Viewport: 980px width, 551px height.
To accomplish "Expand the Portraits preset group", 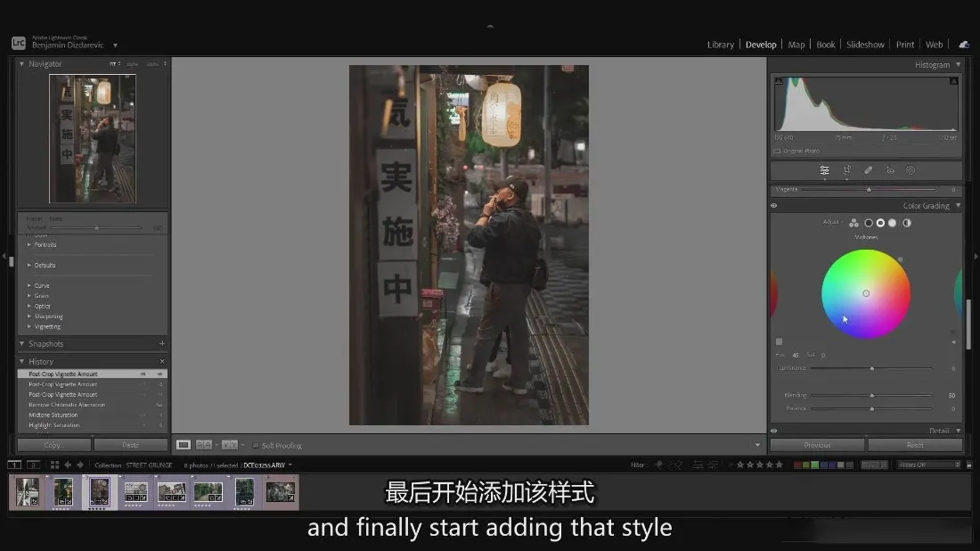I will click(x=29, y=244).
